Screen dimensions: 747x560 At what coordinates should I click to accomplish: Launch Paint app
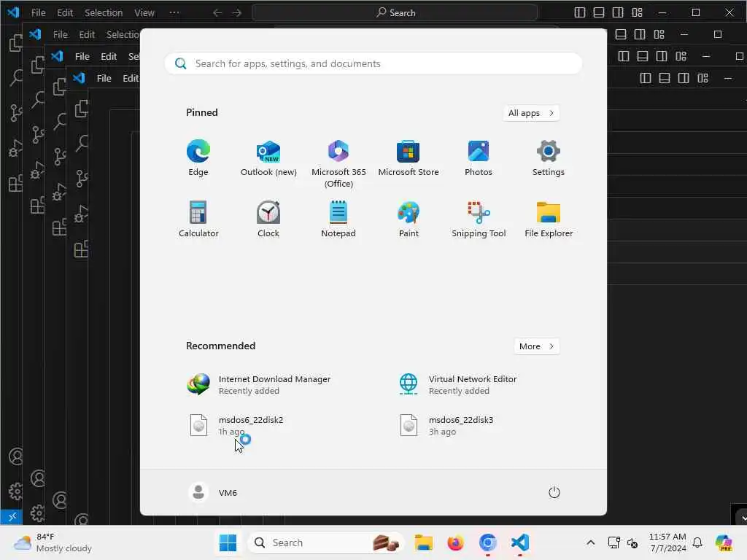point(409,219)
